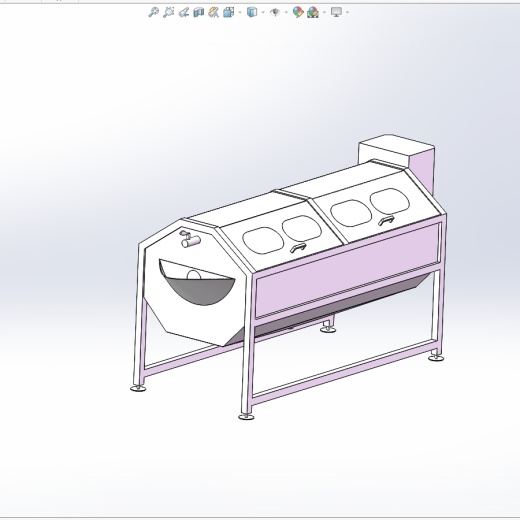The height and width of the screenshot is (520, 520).
Task: Click the Previous View icon
Action: [184, 12]
